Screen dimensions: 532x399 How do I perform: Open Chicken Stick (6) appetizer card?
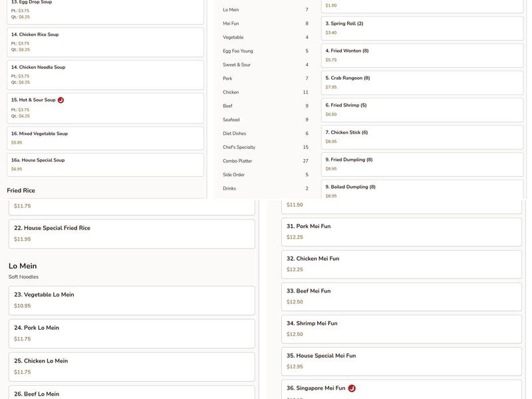pyautogui.click(x=422, y=137)
